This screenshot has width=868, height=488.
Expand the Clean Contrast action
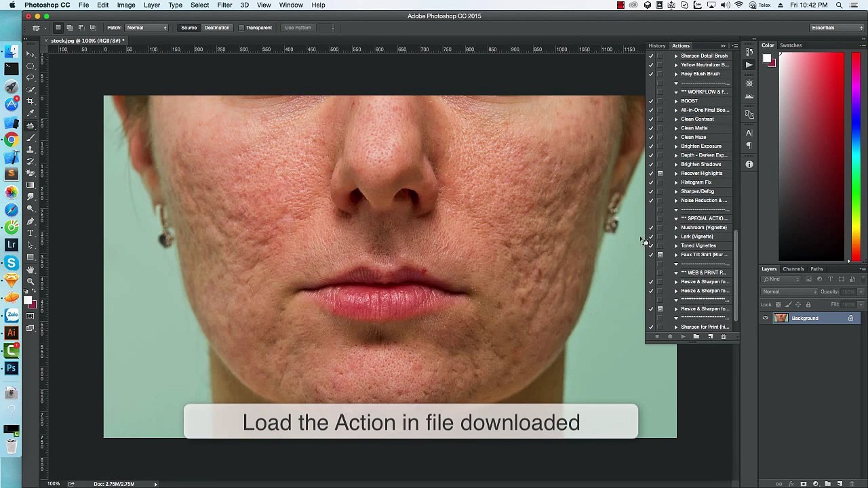(x=675, y=119)
